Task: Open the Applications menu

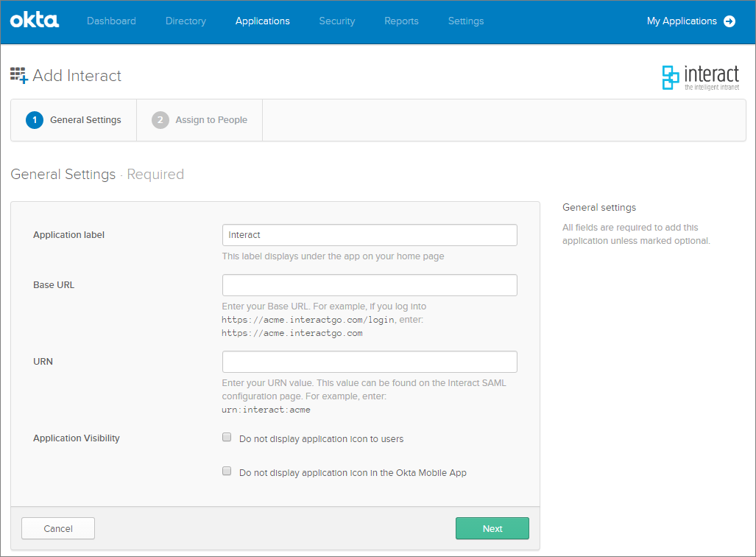Action: point(262,21)
